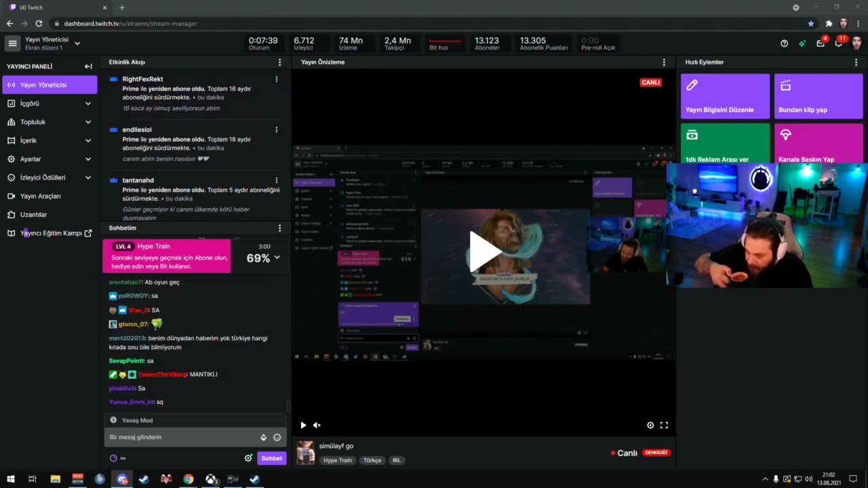Select the Hype Train stream tag
The height and width of the screenshot is (488, 868).
pyautogui.click(x=337, y=460)
